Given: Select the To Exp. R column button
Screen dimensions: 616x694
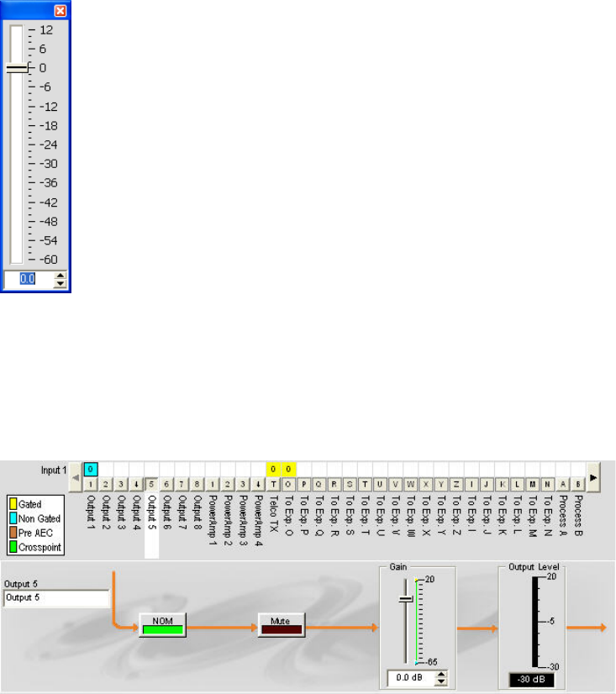Looking at the screenshot, I should (x=334, y=484).
